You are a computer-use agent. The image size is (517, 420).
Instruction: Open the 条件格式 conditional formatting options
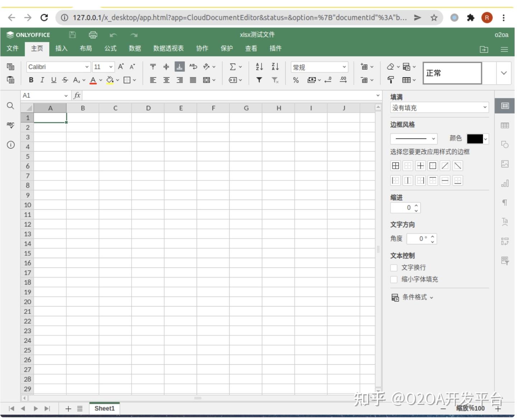416,297
